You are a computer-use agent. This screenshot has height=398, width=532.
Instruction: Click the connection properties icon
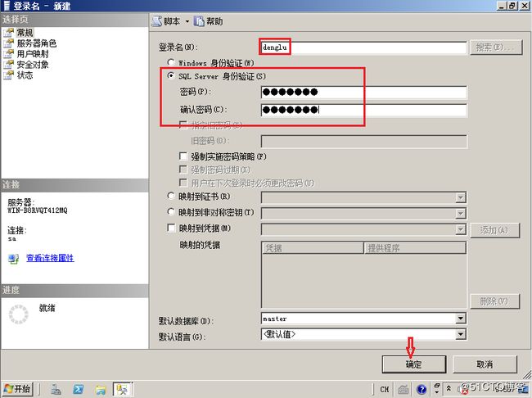tap(14, 259)
